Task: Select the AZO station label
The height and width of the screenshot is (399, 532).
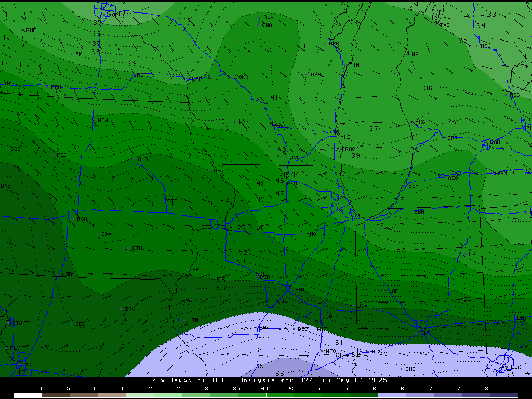Action: click(x=453, y=178)
